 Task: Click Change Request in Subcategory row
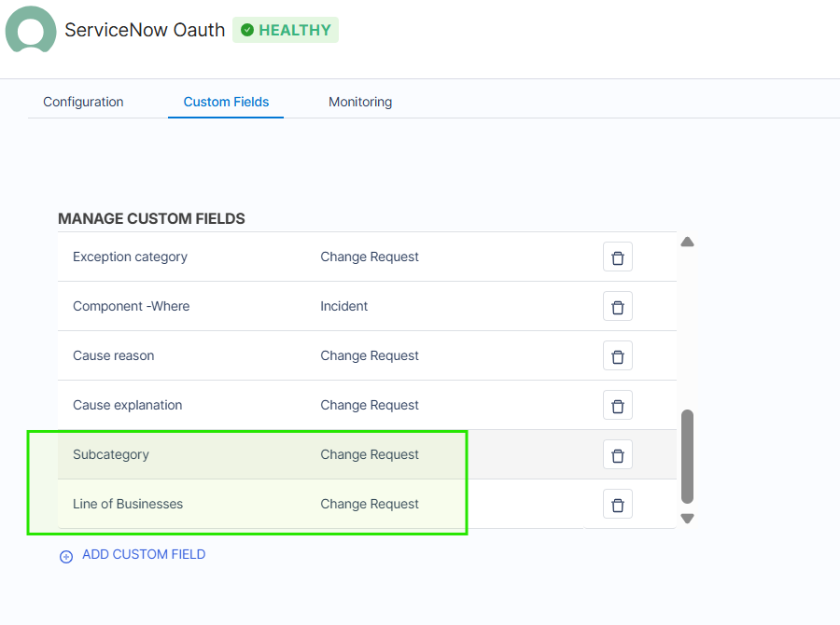click(370, 454)
